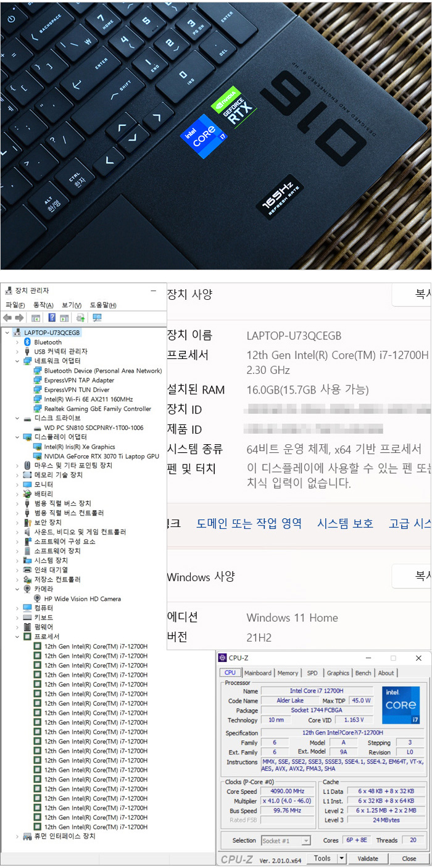Open the Tools dropdown arrow in CPU-Z
Screen dimensions: 432x868
341,858
